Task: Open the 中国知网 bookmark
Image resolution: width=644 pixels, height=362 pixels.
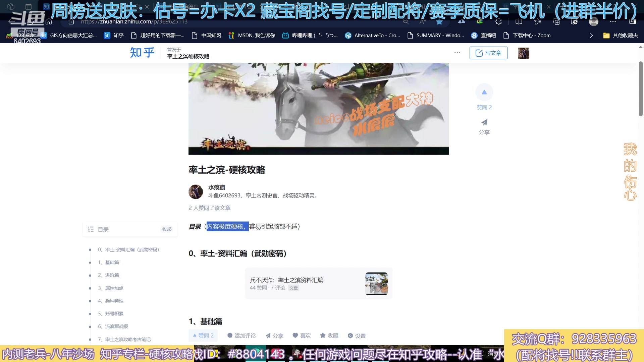Action: click(x=207, y=36)
